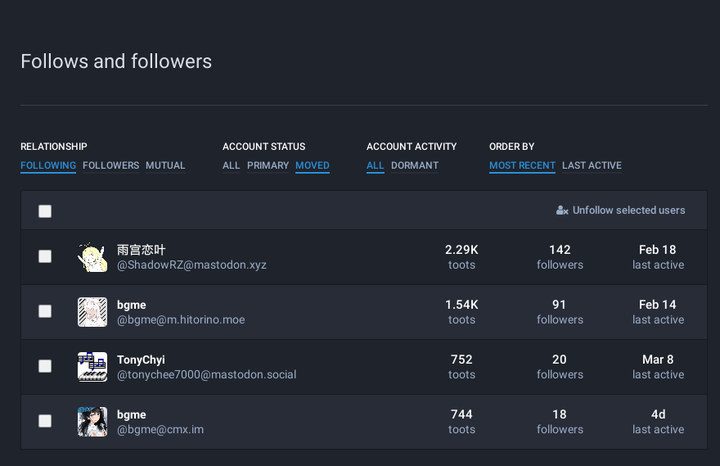The height and width of the screenshot is (466, 720).
Task: Open 雨宫恋叶 profile avatar
Action: tap(92, 257)
